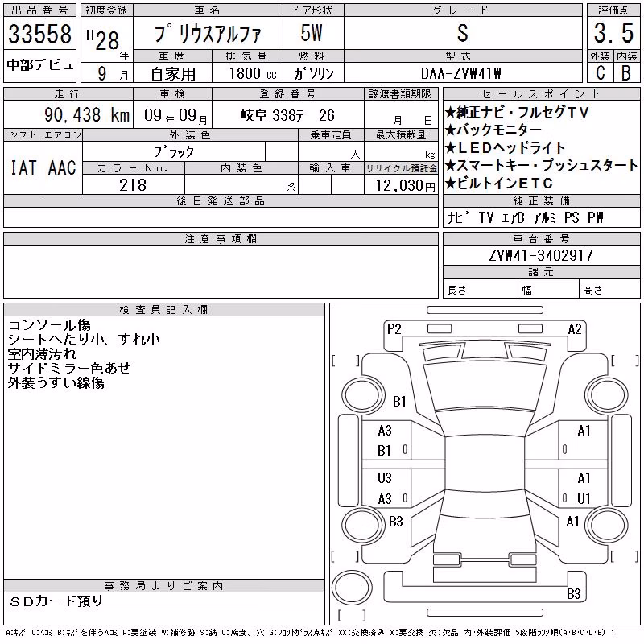Click U1 dent mark on diagram
This screenshot has height=644, width=644.
pos(584,498)
